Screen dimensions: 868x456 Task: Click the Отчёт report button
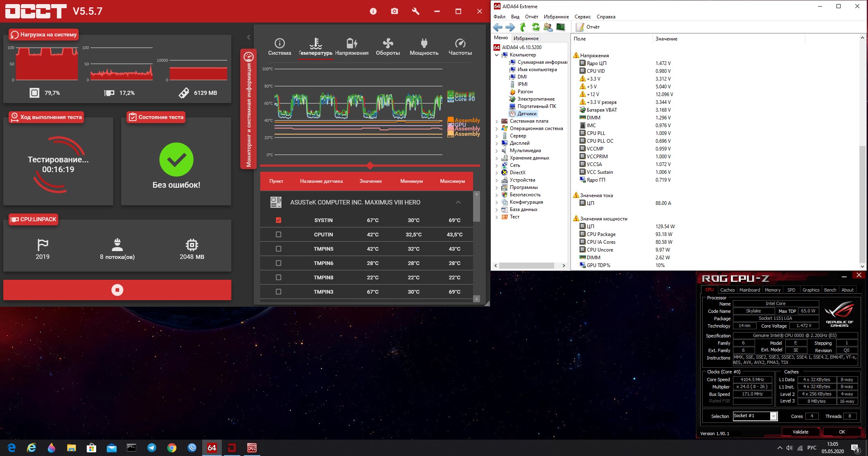588,27
